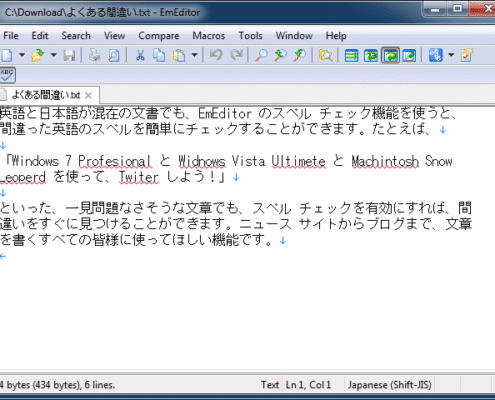495x400 pixels.
Task: Select Wrap by Characters toolbar button
Action: [371, 55]
